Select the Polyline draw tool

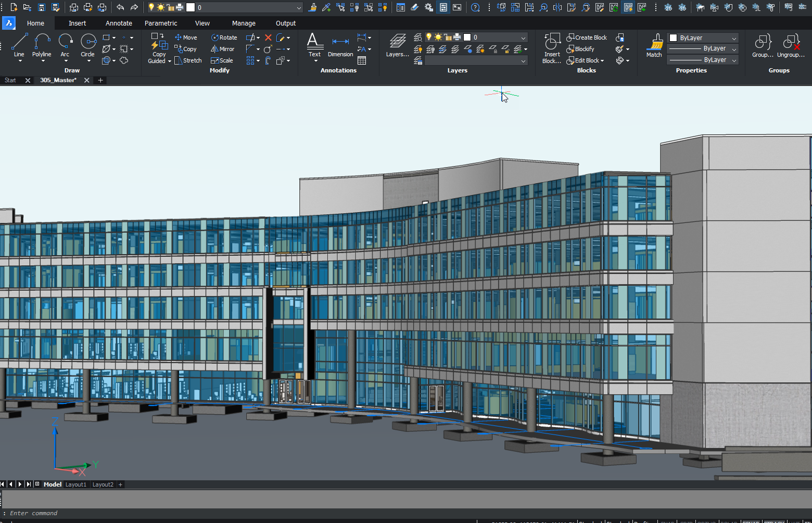tap(42, 46)
